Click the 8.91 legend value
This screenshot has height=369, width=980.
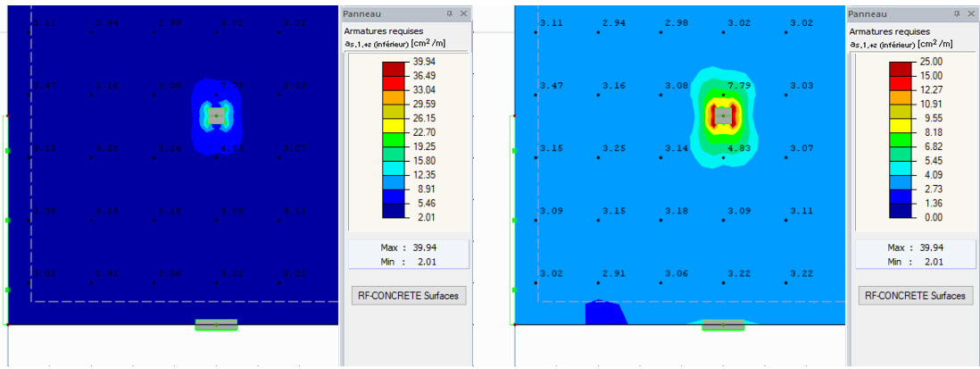tap(428, 189)
